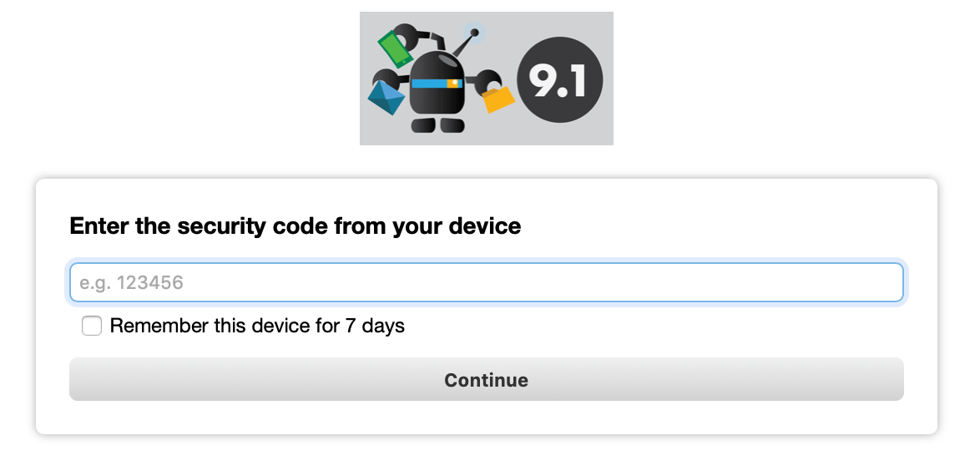This screenshot has width=980, height=466.
Task: Click the orange eye light on the robot's visor
Action: click(x=454, y=84)
